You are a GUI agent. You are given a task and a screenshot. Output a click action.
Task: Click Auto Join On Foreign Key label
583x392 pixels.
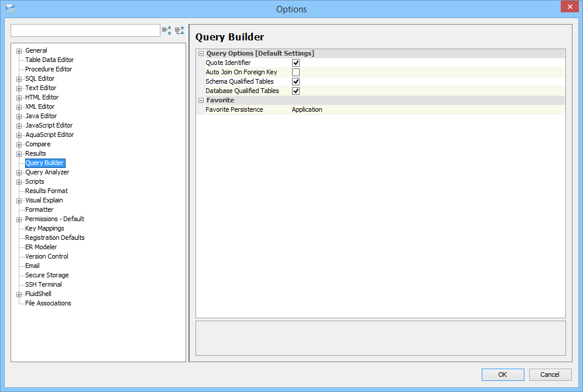click(241, 72)
